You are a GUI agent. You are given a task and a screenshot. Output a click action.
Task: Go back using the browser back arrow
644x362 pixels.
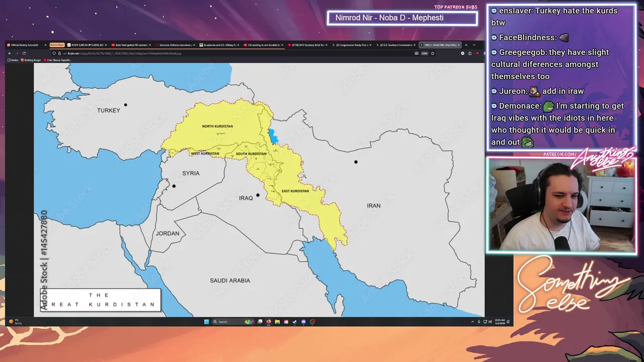tap(10, 53)
